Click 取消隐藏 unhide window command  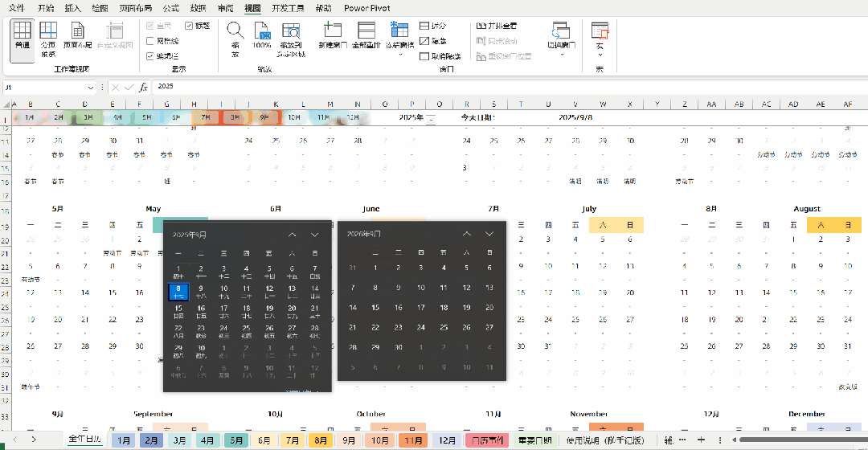(440, 56)
